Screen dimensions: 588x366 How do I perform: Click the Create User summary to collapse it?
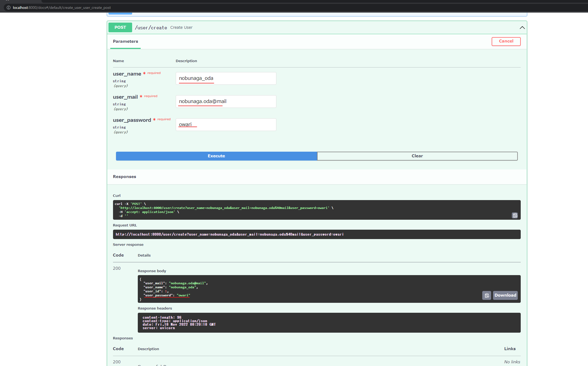coord(181,27)
